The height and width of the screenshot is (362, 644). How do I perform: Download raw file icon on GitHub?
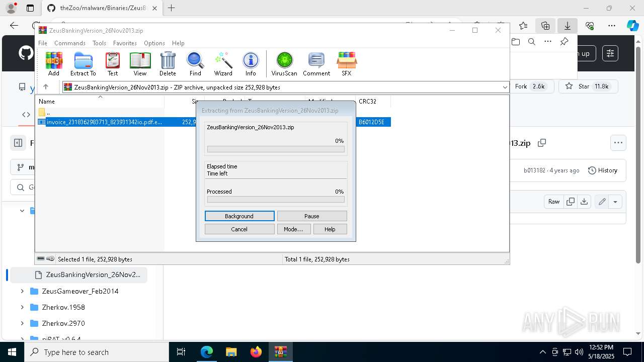tap(584, 202)
